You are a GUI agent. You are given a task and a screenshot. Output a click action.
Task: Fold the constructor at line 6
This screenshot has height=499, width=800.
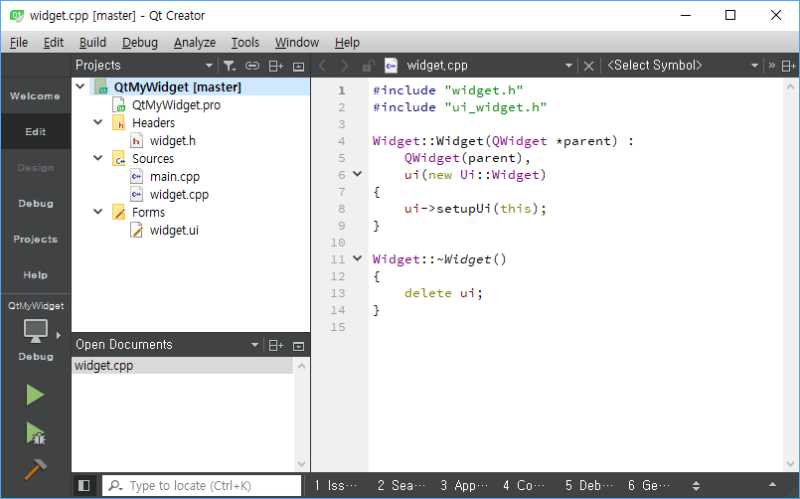pos(358,174)
